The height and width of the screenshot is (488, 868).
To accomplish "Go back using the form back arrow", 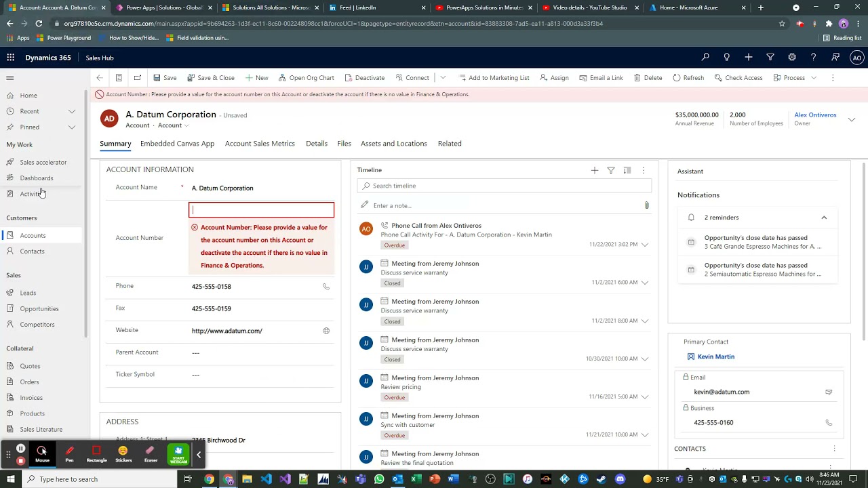I will tap(100, 78).
